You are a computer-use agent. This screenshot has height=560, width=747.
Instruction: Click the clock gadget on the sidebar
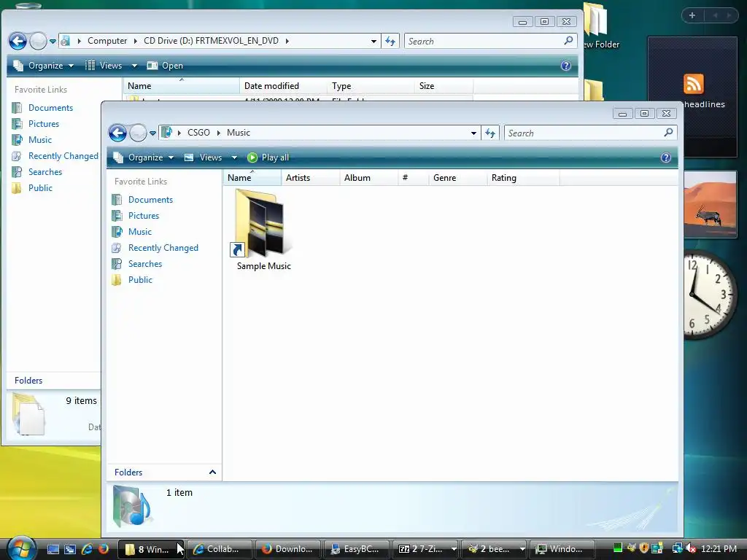click(711, 295)
